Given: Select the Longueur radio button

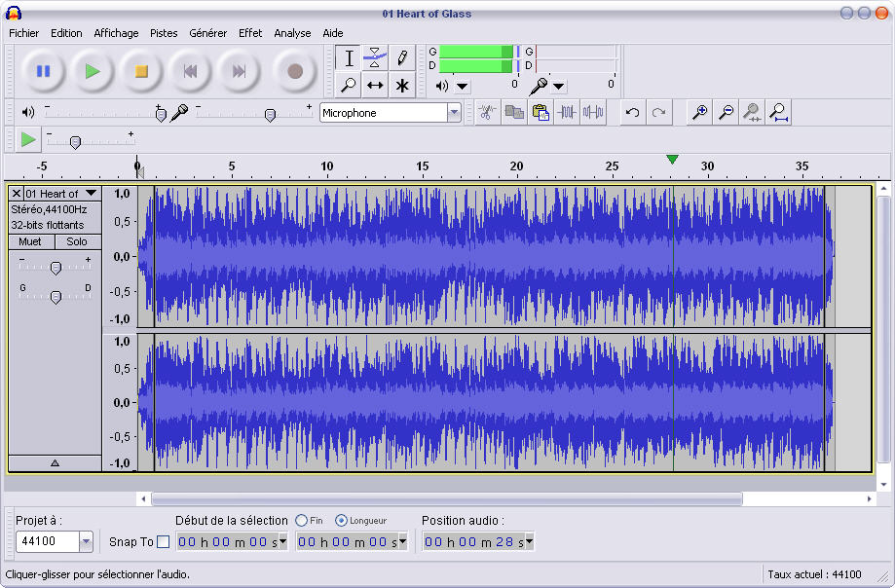Looking at the screenshot, I should coord(341,520).
